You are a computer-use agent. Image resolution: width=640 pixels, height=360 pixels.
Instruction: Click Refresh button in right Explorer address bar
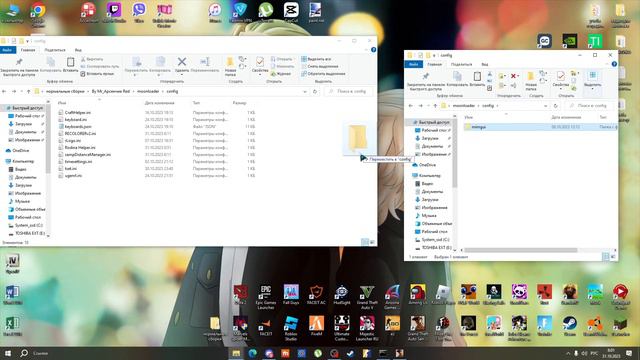click(x=556, y=106)
